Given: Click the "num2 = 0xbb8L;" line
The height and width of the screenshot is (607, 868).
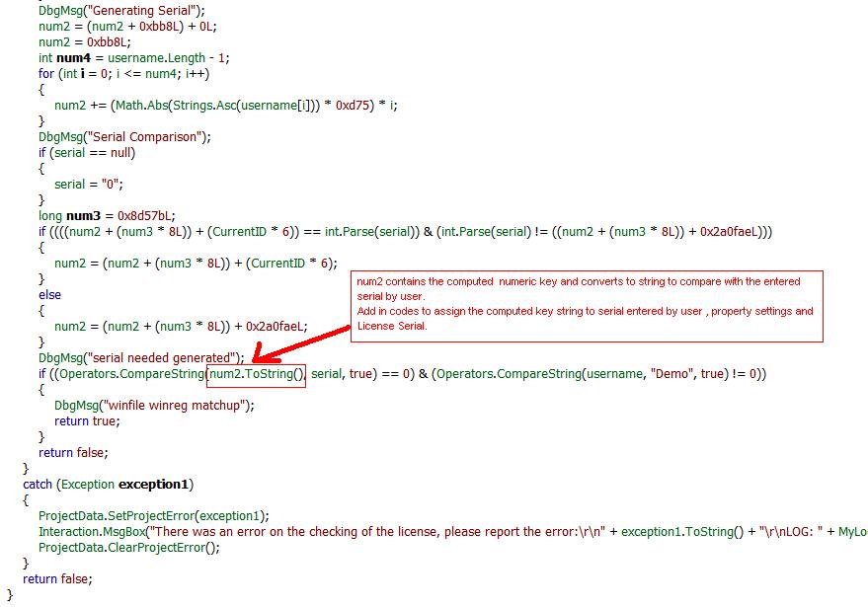Looking at the screenshot, I should click(x=84, y=42).
